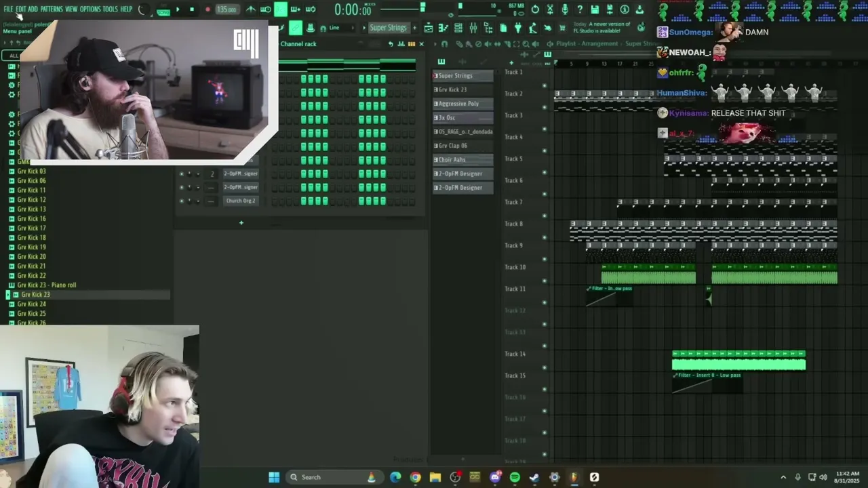Open Microsoft Edge from the taskbar
Image resolution: width=868 pixels, height=488 pixels.
395,477
